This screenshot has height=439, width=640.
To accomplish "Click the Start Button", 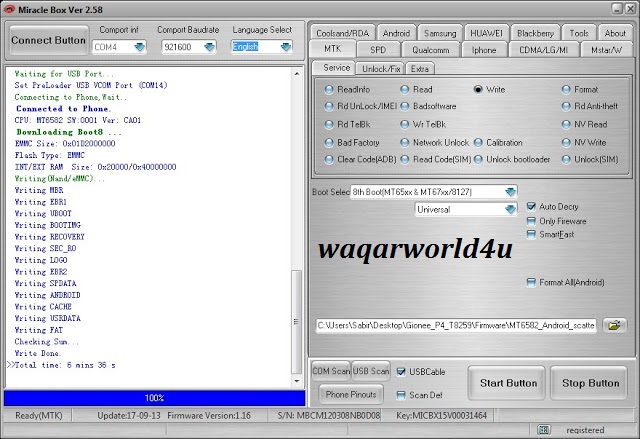I will (508, 383).
